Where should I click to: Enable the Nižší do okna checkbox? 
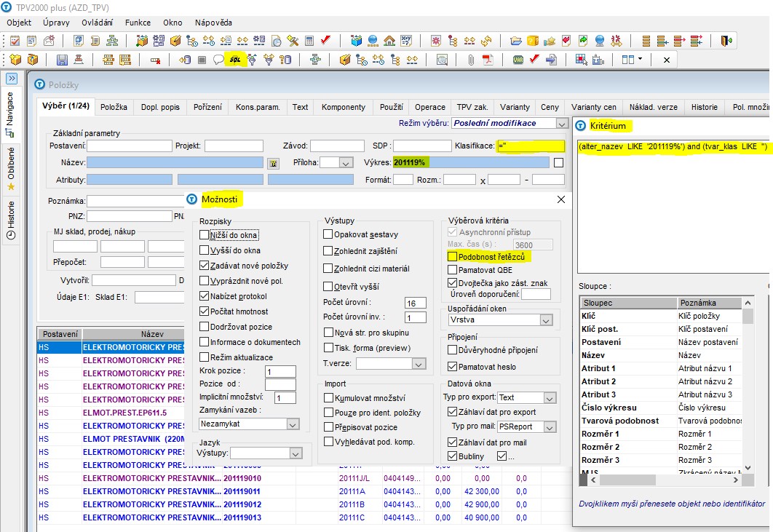point(204,234)
